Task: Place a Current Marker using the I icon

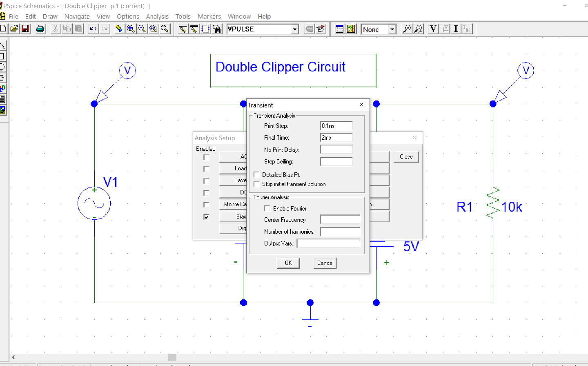Action: tap(456, 29)
